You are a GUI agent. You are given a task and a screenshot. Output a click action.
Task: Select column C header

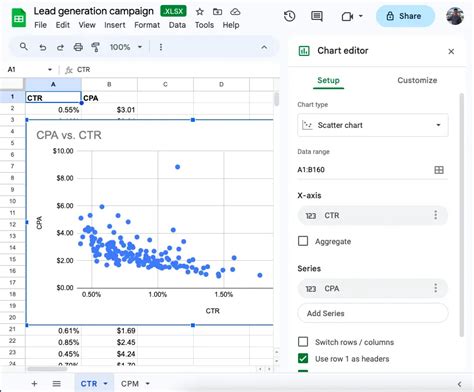[165, 85]
